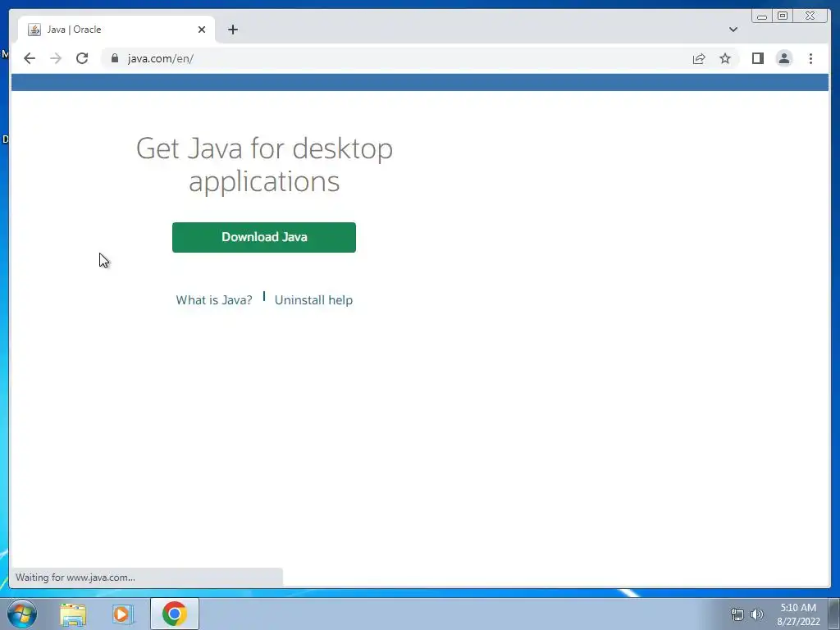Open a new tab with the plus button
The width and height of the screenshot is (840, 630).
tap(232, 30)
